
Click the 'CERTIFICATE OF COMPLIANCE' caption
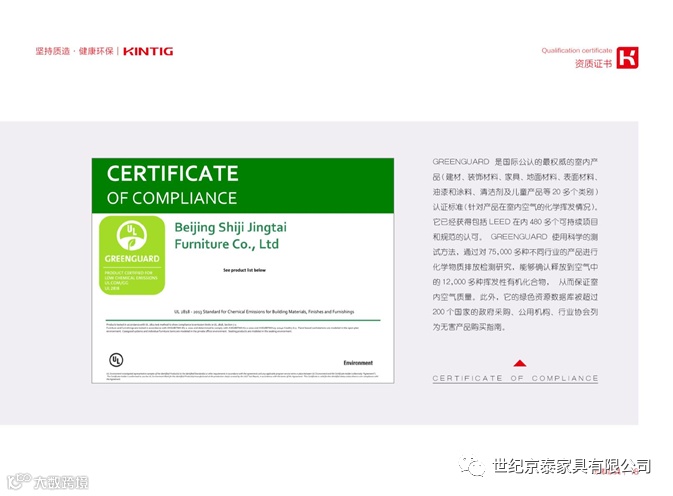[515, 378]
